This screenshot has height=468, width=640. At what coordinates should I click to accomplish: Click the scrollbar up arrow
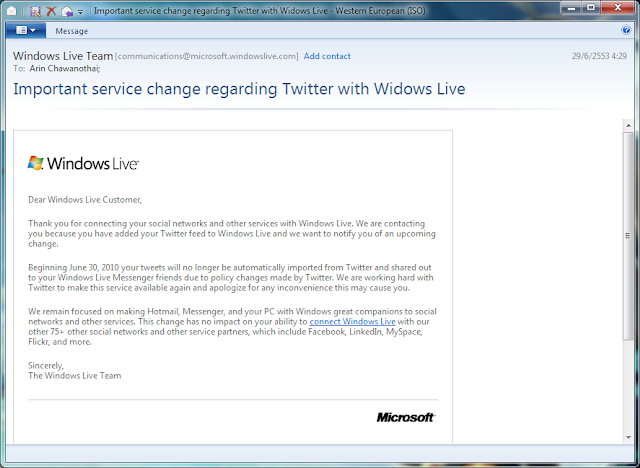(628, 126)
